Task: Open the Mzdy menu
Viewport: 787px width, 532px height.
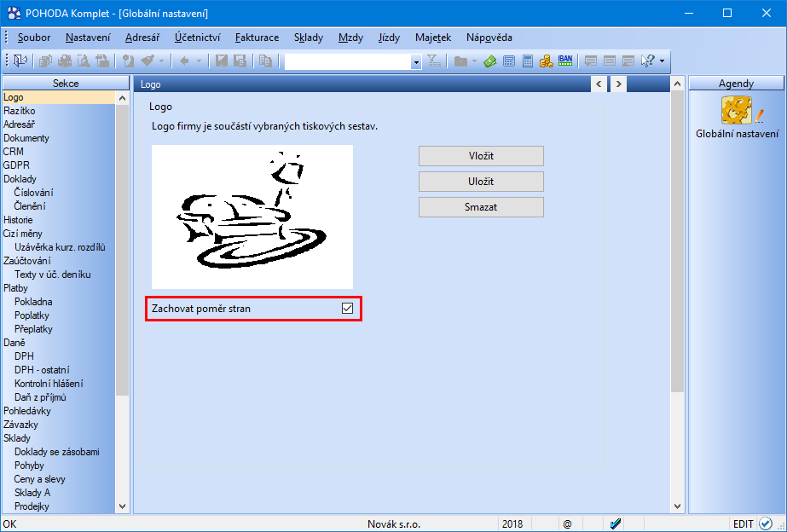Action: pyautogui.click(x=350, y=38)
